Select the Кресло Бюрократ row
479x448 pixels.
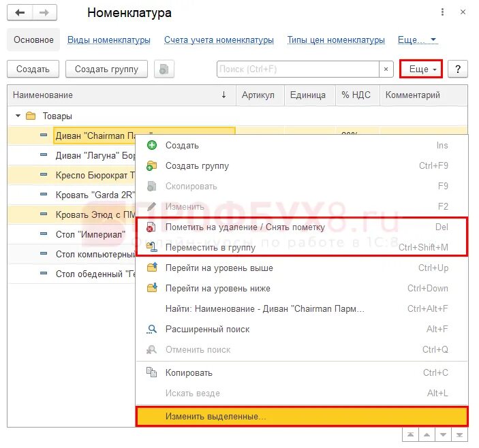72,175
